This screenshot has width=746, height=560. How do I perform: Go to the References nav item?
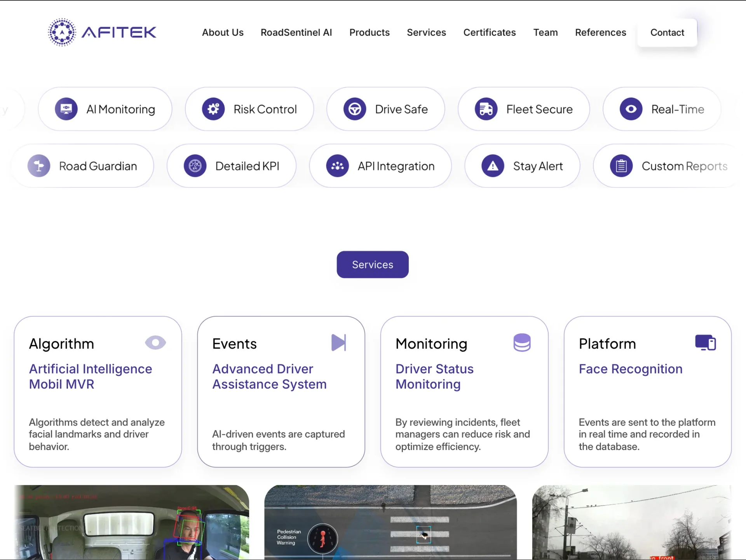pyautogui.click(x=600, y=33)
